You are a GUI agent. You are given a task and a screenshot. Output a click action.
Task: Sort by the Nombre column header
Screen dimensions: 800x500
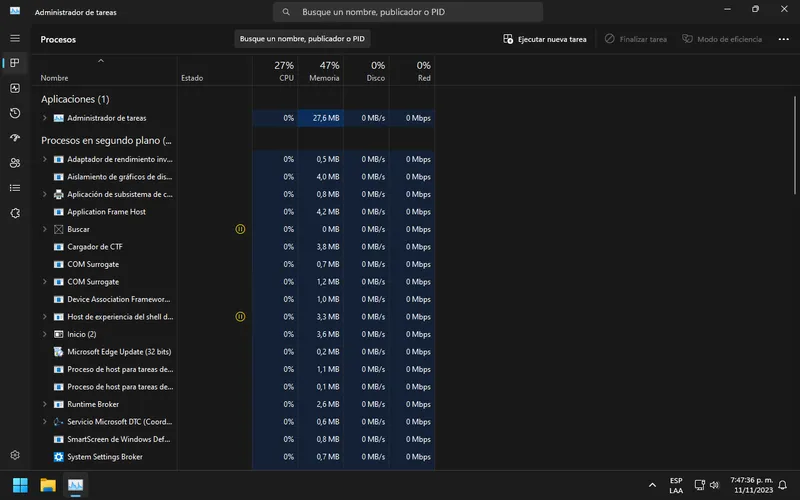55,77
